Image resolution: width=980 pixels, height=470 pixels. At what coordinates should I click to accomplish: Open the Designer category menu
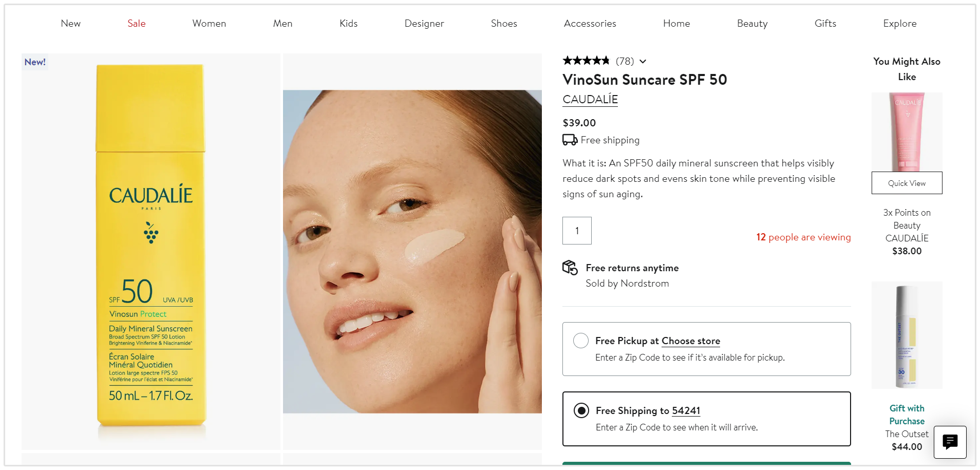[424, 24]
